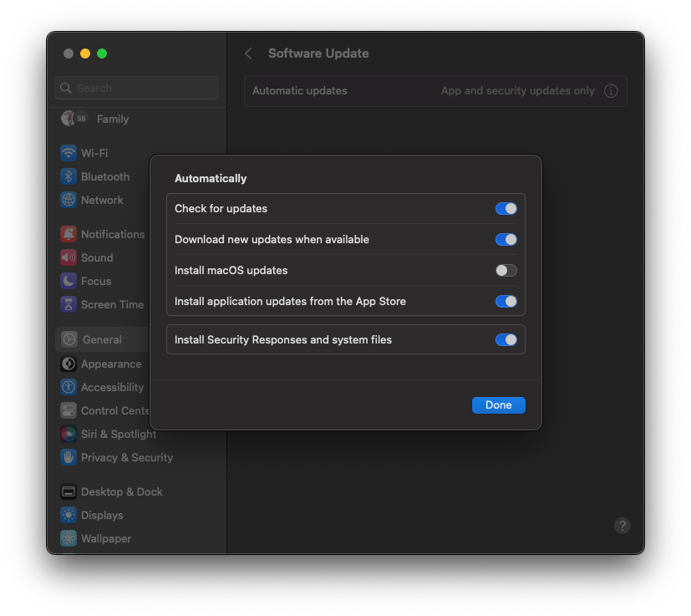Click 'Install macOS updates' label text
691x616 pixels.
click(x=231, y=270)
